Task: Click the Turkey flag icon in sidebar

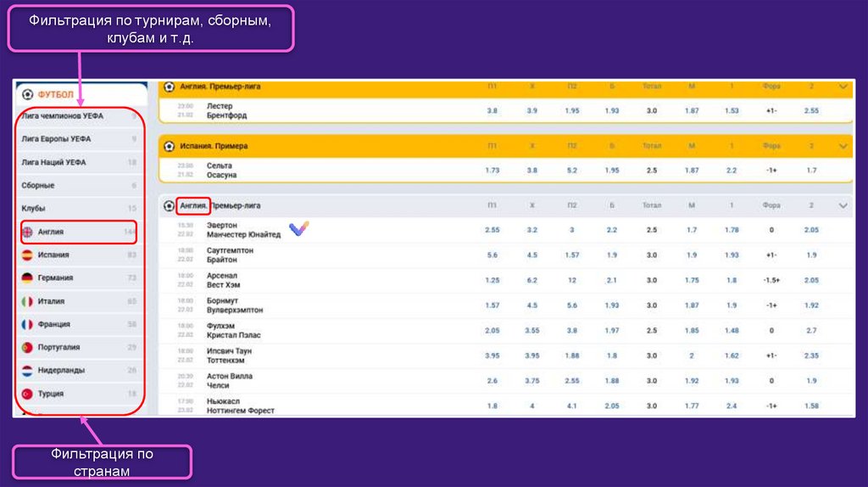Action: pos(27,394)
